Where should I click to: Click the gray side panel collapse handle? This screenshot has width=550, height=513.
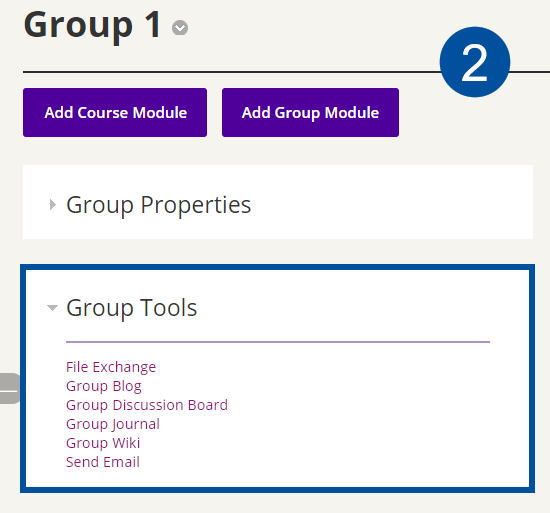[10, 389]
